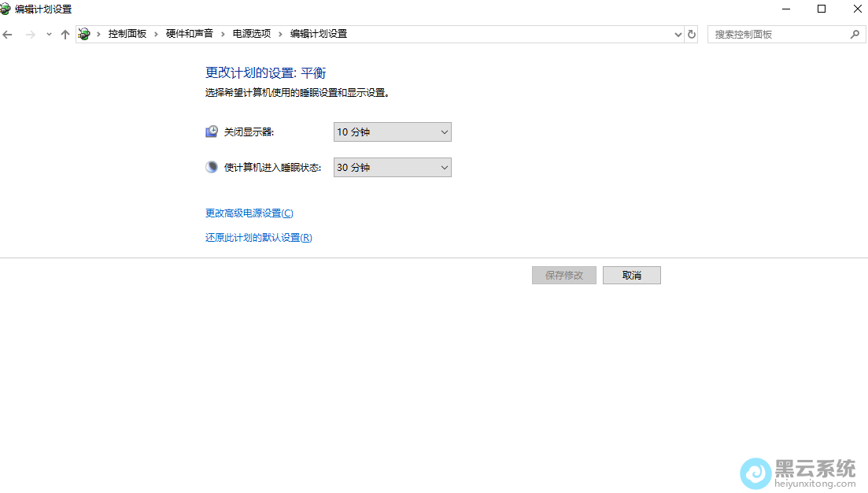
Task: Open 更改高级电源设置 link
Action: 247,212
